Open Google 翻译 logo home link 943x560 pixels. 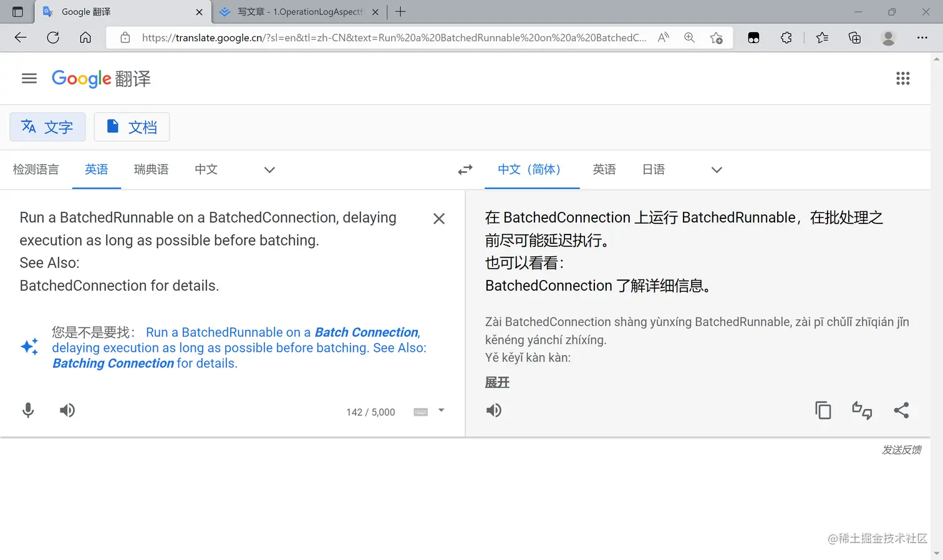pos(101,79)
